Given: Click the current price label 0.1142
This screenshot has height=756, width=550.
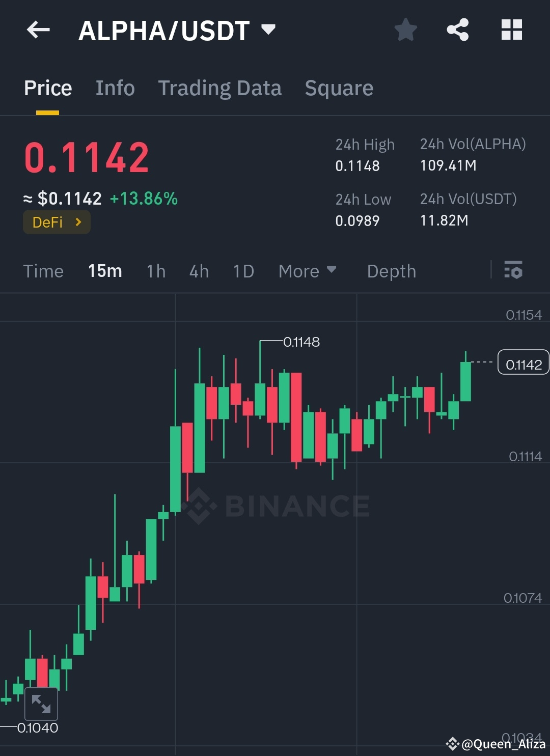Looking at the screenshot, I should [x=522, y=362].
